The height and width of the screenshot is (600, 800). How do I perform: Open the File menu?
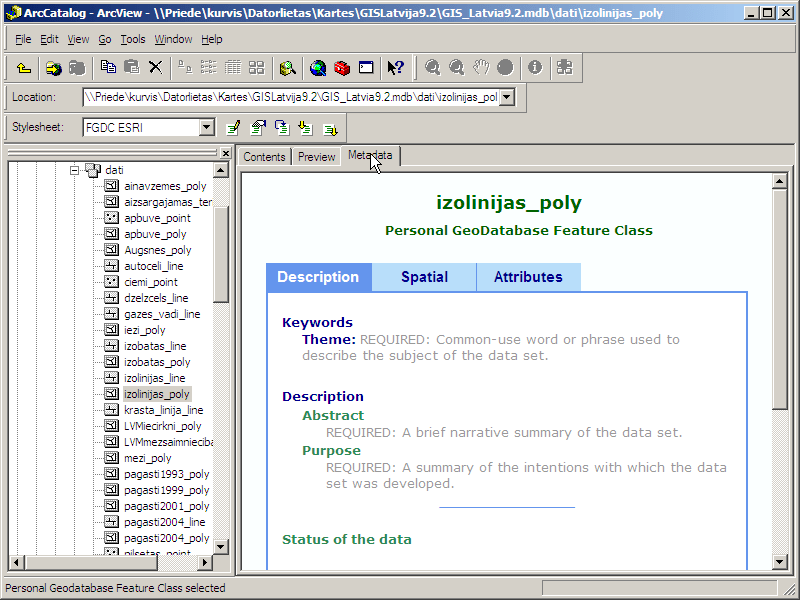point(23,39)
